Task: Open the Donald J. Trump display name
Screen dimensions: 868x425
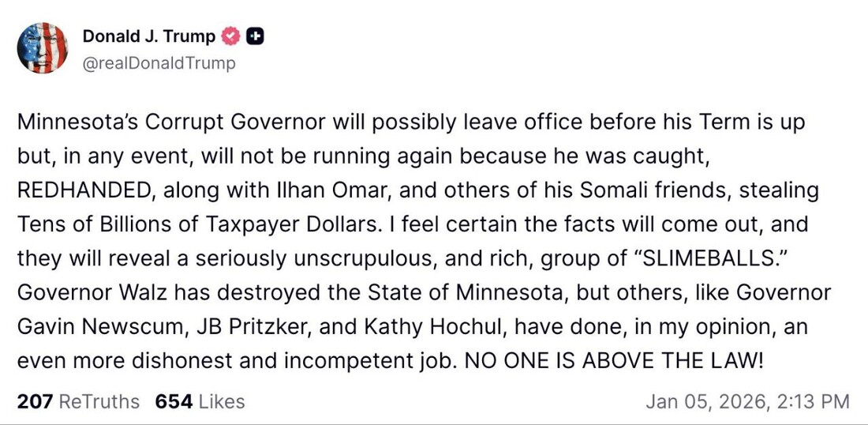Action: (149, 36)
